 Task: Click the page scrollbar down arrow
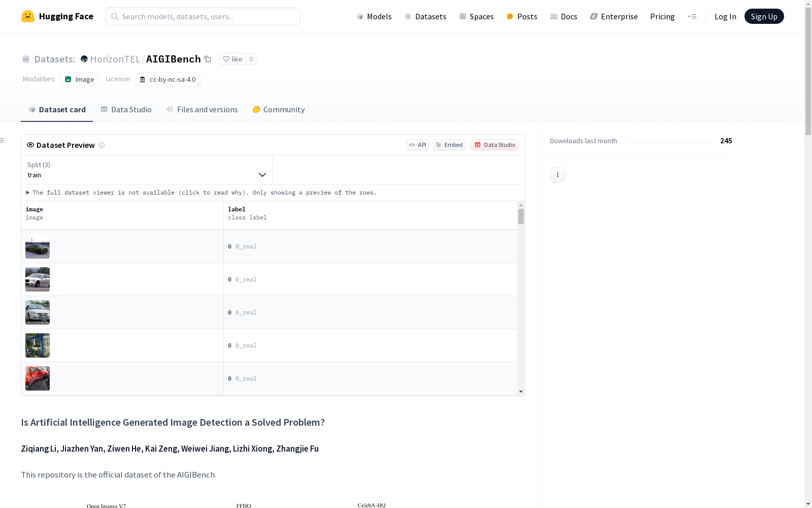pyautogui.click(x=808, y=504)
